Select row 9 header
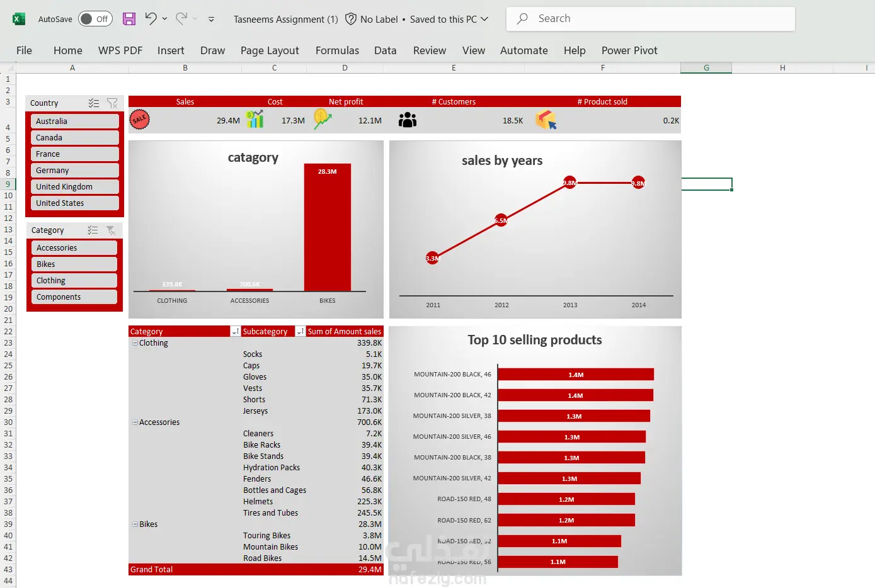This screenshot has width=875, height=588. (8, 184)
